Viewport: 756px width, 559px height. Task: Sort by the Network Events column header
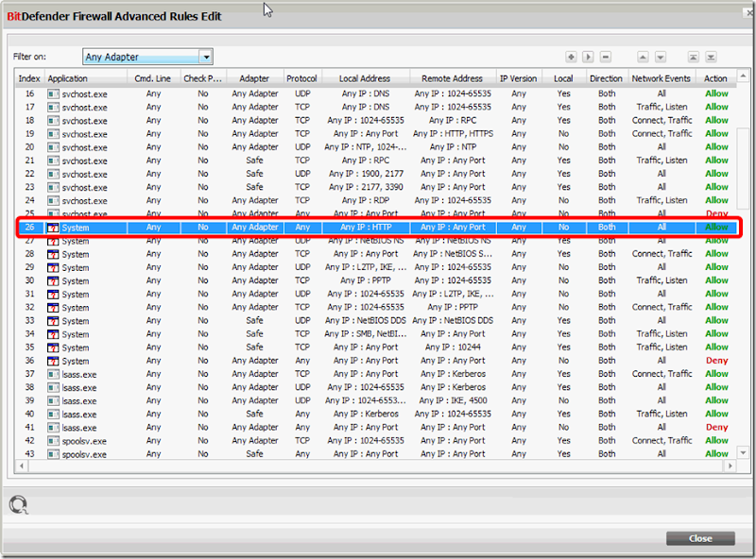pos(661,78)
